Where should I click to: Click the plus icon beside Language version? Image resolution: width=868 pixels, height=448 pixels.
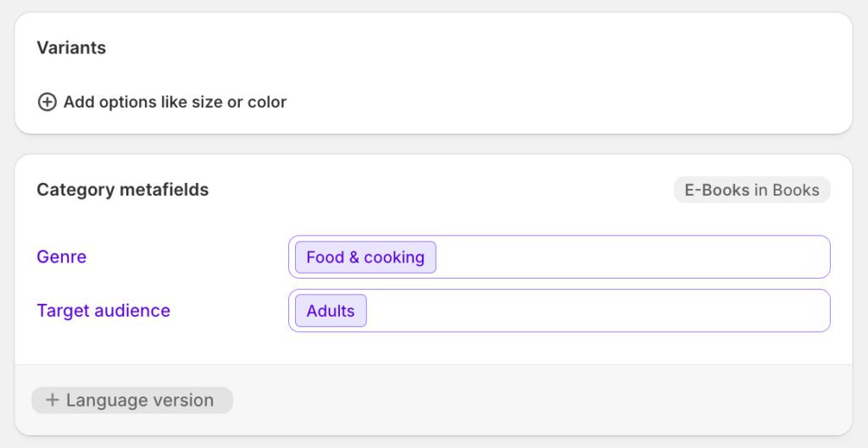click(53, 401)
